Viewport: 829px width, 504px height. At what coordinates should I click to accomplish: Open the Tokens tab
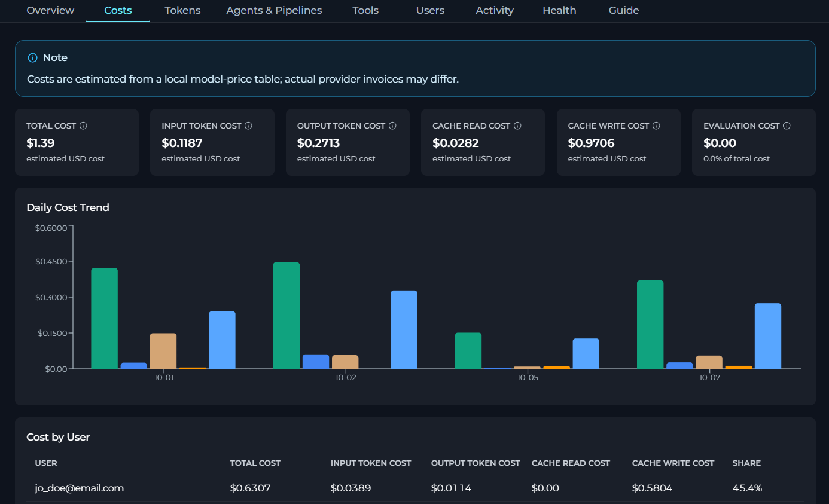coord(182,11)
